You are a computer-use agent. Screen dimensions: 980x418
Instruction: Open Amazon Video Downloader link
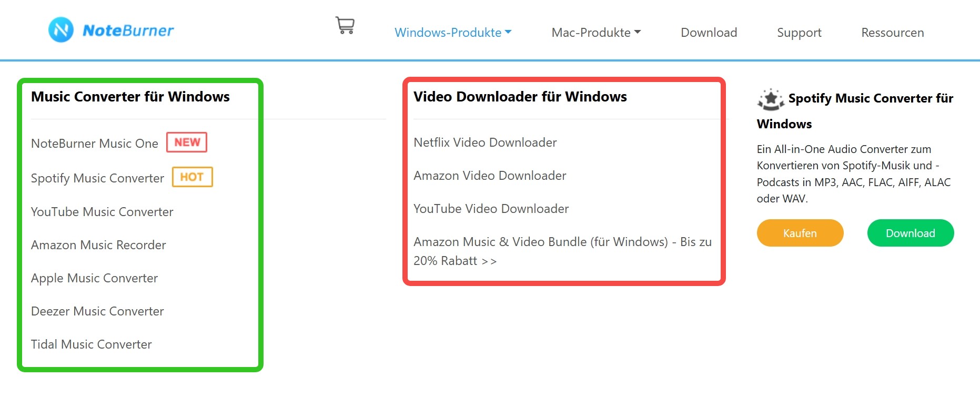(x=490, y=176)
